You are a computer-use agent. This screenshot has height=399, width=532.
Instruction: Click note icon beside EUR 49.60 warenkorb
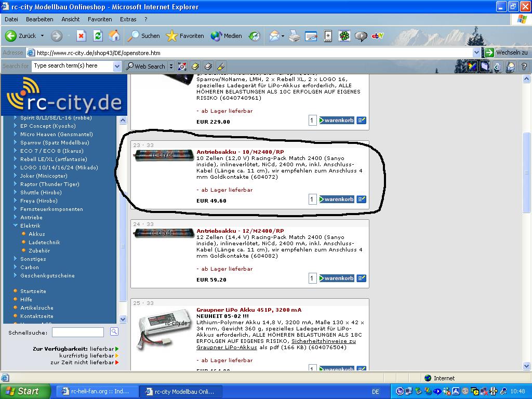[362, 199]
